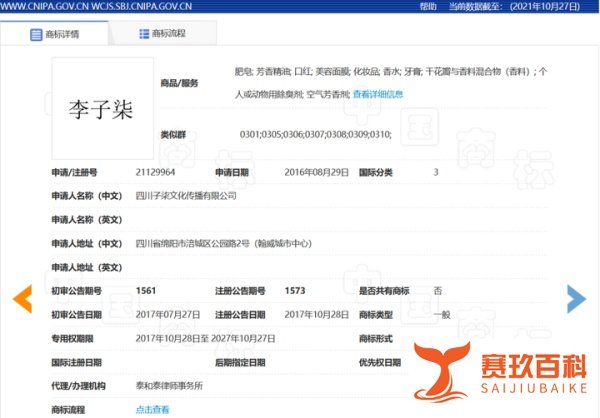Click the 帮助 help link

428,7
